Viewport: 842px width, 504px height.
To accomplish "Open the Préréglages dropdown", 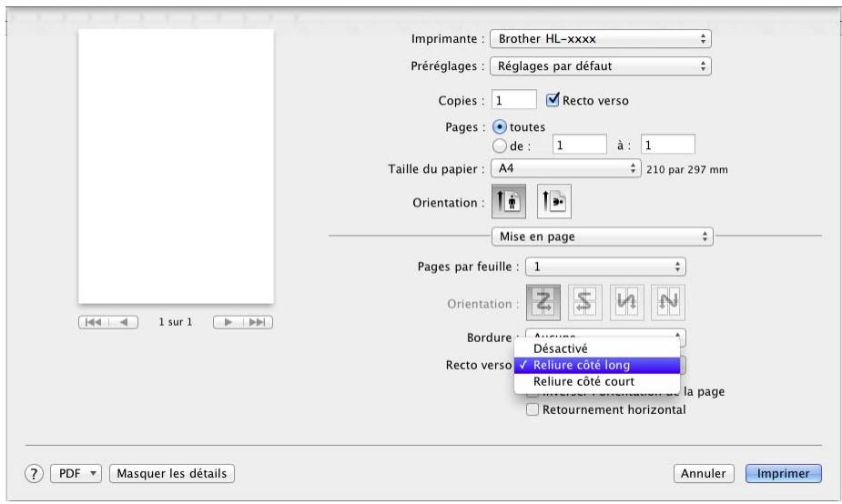I will click(x=601, y=66).
